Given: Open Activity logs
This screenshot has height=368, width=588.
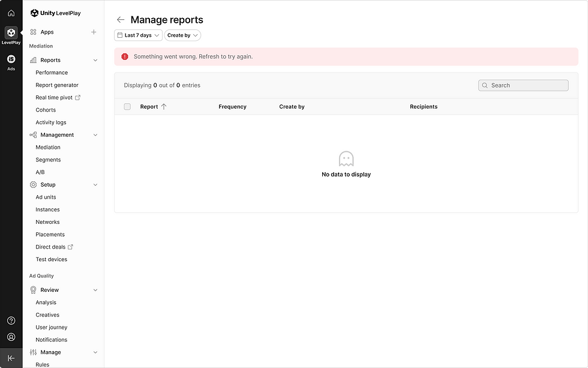Looking at the screenshot, I should tap(51, 122).
